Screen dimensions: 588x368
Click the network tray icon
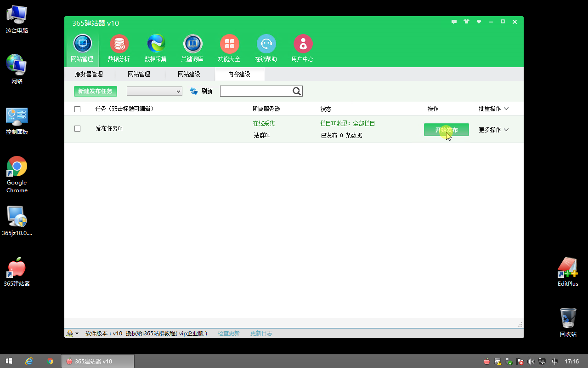tap(542, 362)
